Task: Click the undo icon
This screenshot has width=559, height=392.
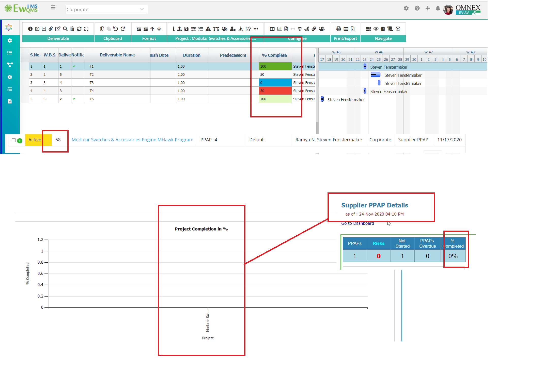Action: click(x=116, y=29)
